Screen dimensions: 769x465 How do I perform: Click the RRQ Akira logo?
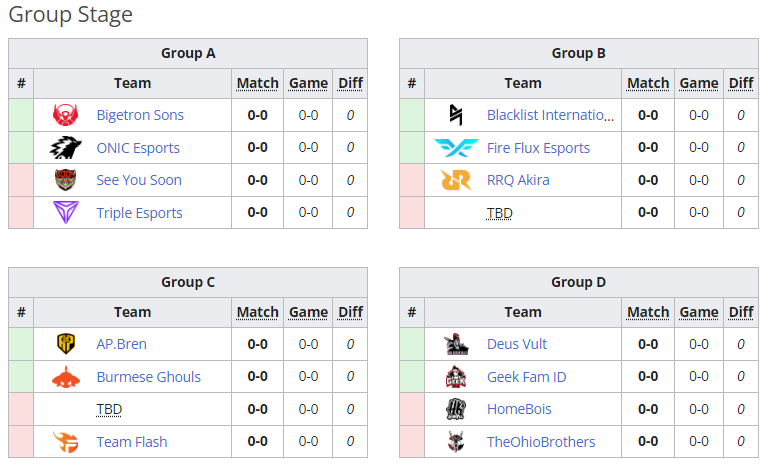point(456,180)
